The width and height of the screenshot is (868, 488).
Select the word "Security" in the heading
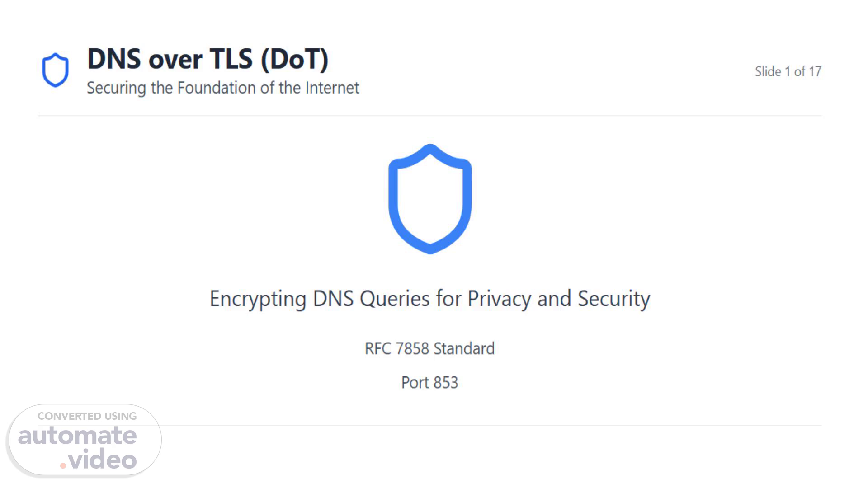coord(613,299)
